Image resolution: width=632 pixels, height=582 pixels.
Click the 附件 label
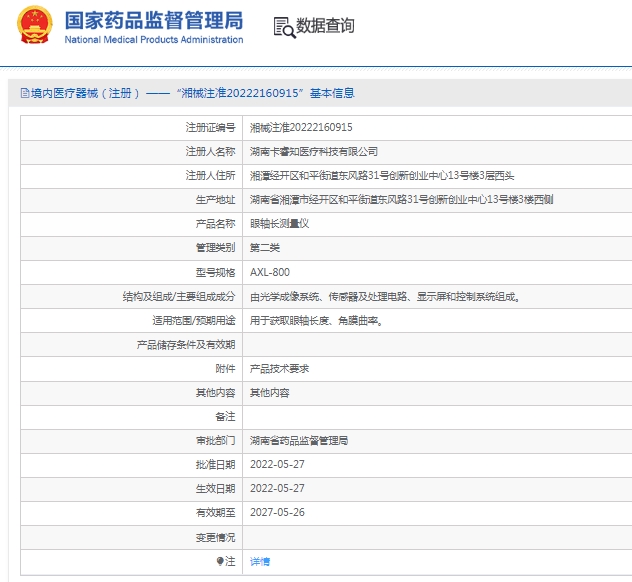(225, 369)
